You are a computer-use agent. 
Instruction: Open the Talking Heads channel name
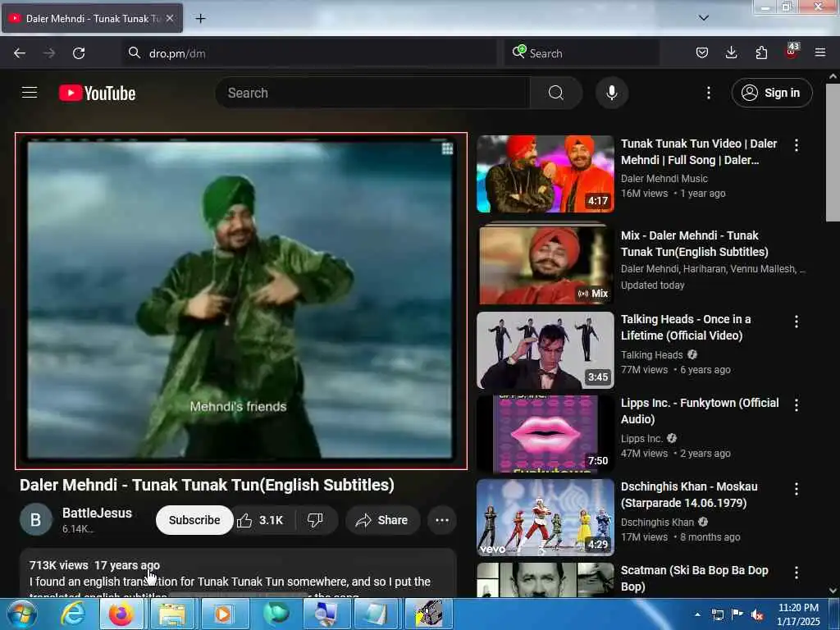coord(652,354)
